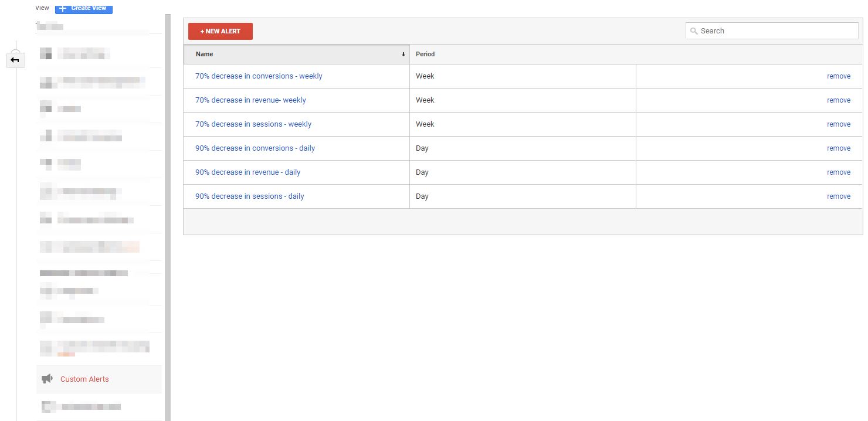Image resolution: width=868 pixels, height=421 pixels.
Task: Open Custom Alerts menu item
Action: tap(84, 379)
